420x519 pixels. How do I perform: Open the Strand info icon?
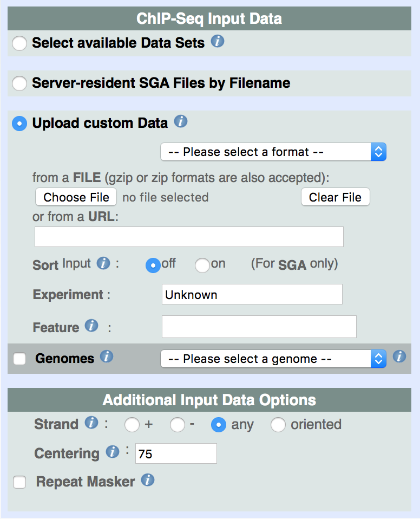91,423
